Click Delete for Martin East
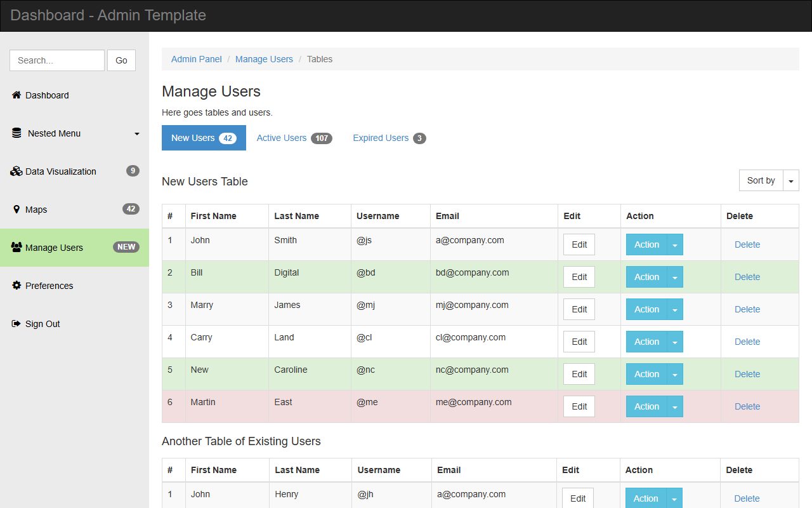Screen dimensions: 812x508 coord(747,406)
